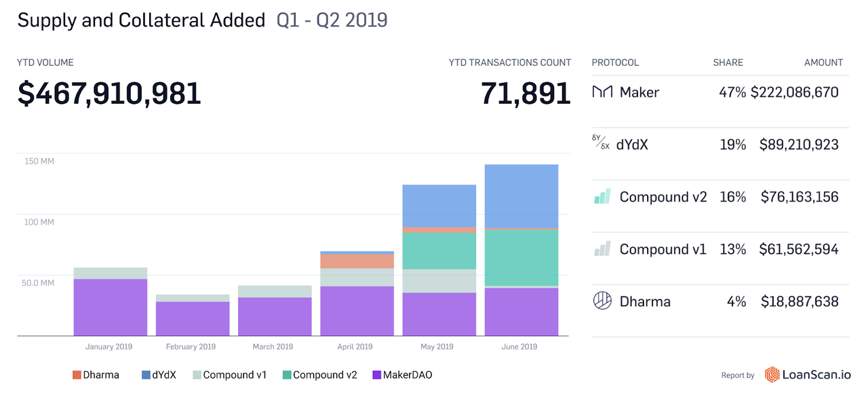Select the June 2019 Compound v2 teal segment
Screen dimensions: 868x393
[x=521, y=259]
